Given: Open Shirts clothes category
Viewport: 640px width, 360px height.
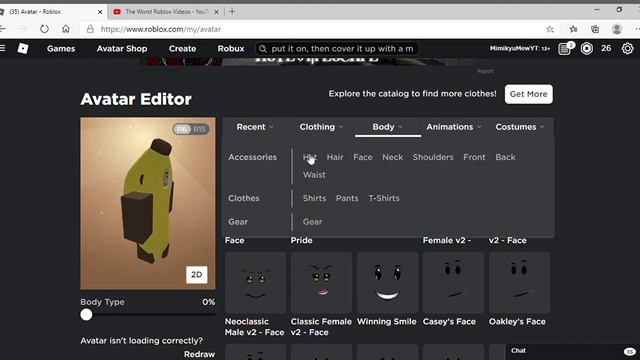Looking at the screenshot, I should (x=314, y=198).
